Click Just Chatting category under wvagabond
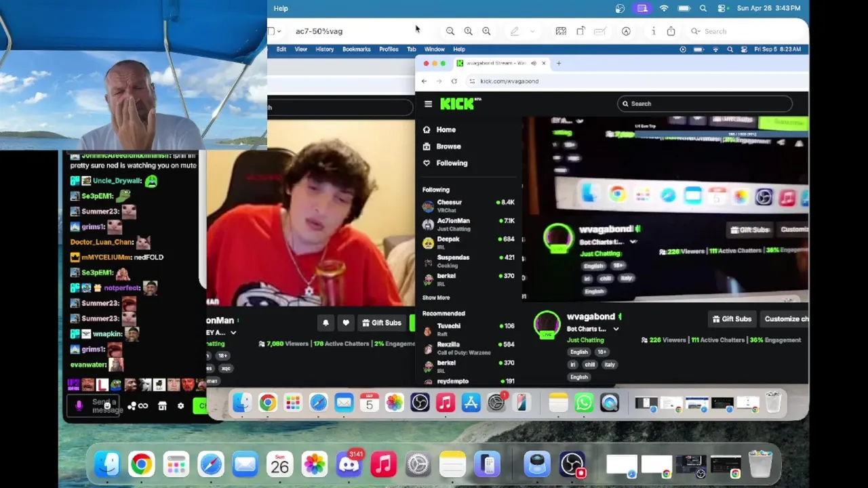The image size is (868, 488). (x=585, y=340)
